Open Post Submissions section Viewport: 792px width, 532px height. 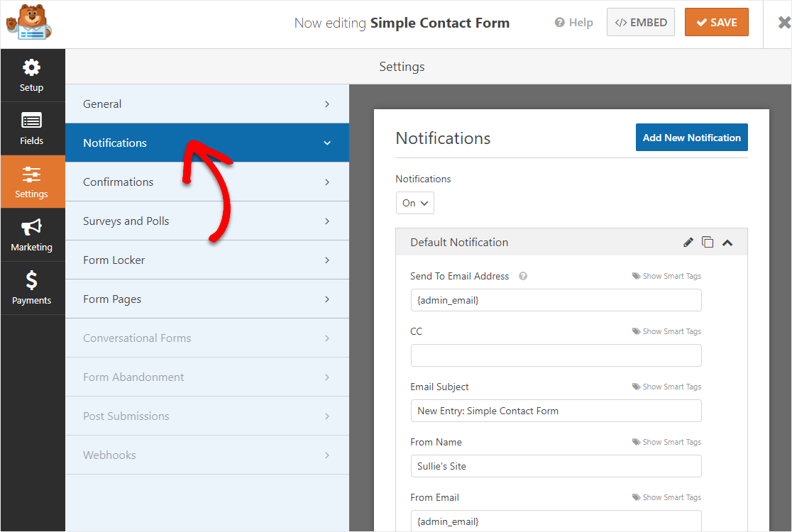point(207,416)
